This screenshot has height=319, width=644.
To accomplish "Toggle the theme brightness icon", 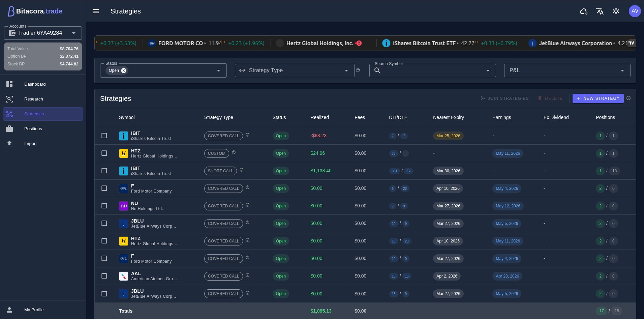I will click(616, 11).
